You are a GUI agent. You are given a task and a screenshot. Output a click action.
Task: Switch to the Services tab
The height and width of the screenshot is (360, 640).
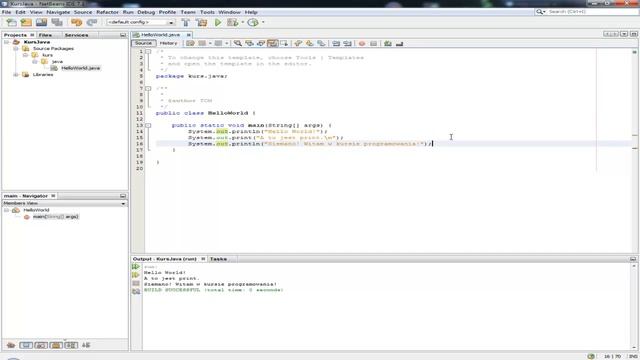[x=76, y=35]
